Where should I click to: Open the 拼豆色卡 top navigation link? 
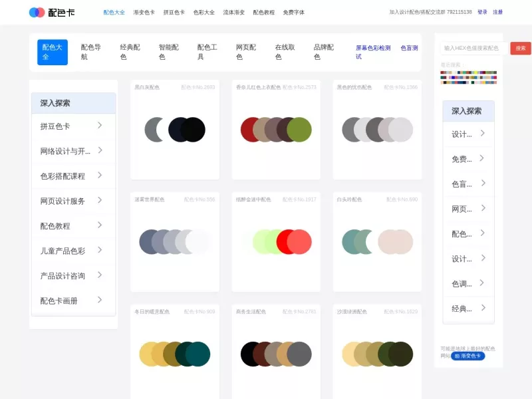pos(174,13)
